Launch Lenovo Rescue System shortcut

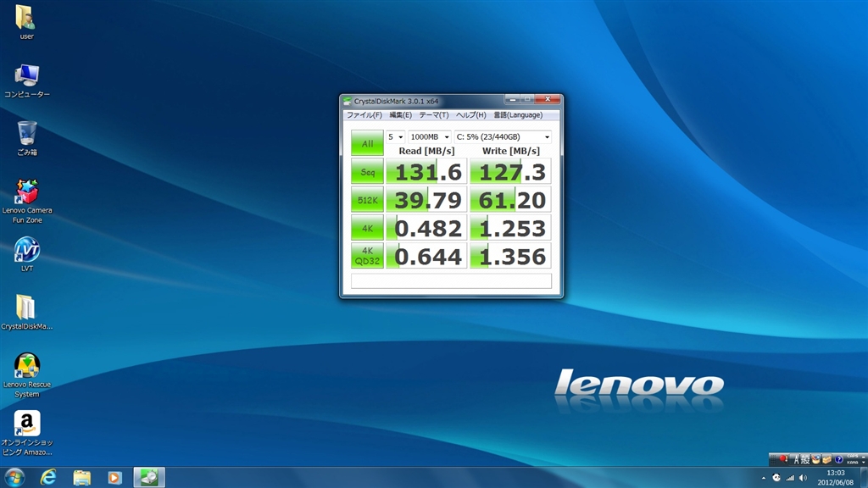click(26, 375)
